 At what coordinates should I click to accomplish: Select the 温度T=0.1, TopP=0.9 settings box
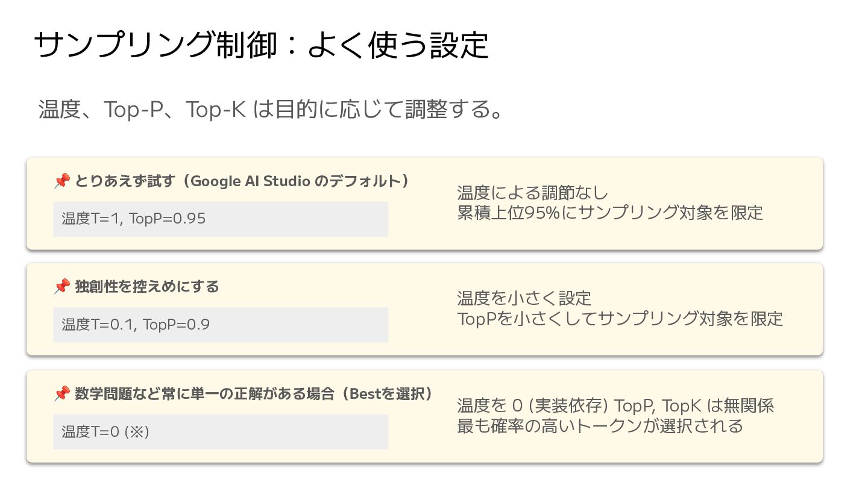click(221, 325)
